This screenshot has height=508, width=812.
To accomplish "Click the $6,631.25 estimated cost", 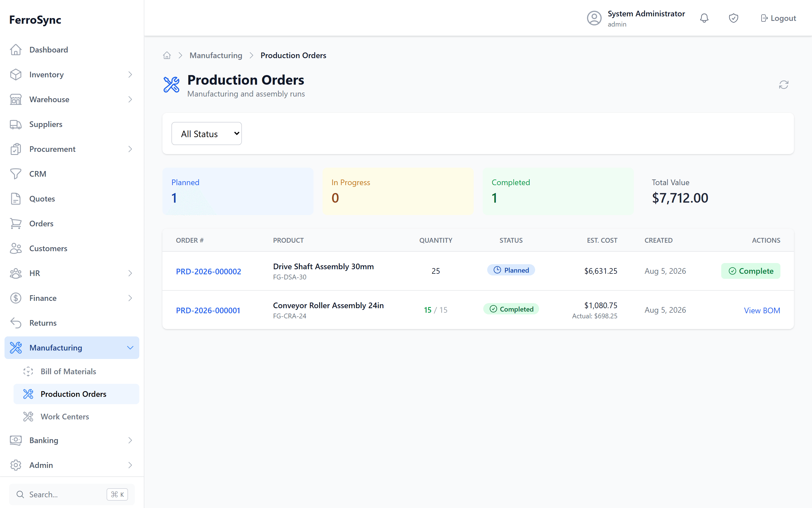I will click(601, 271).
